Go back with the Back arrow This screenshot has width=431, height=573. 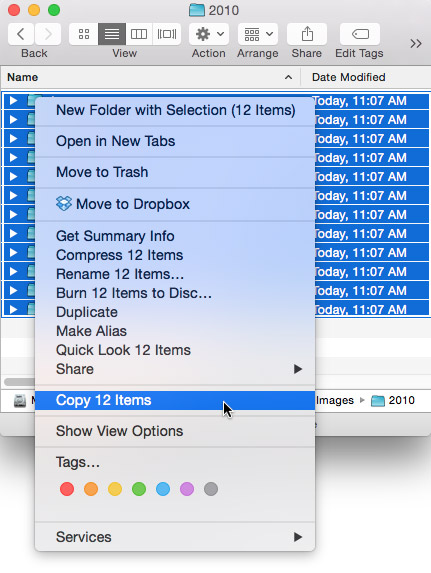[21, 34]
